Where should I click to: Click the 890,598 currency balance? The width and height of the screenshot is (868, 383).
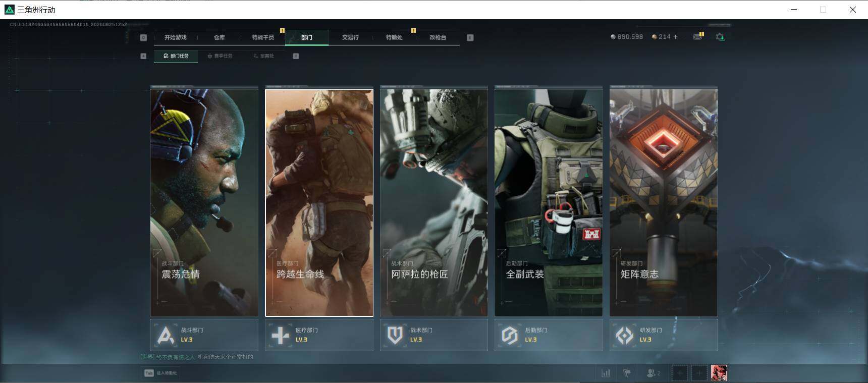[x=630, y=37]
